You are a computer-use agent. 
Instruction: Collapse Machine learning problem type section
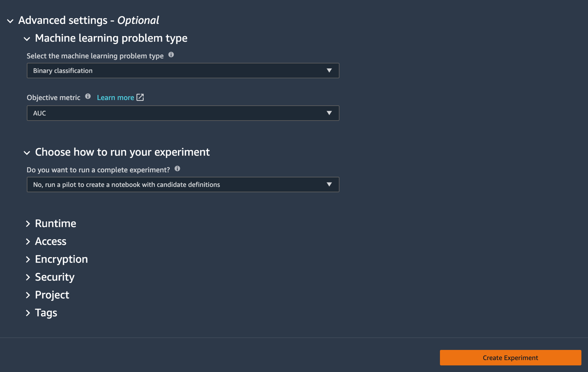click(x=27, y=39)
